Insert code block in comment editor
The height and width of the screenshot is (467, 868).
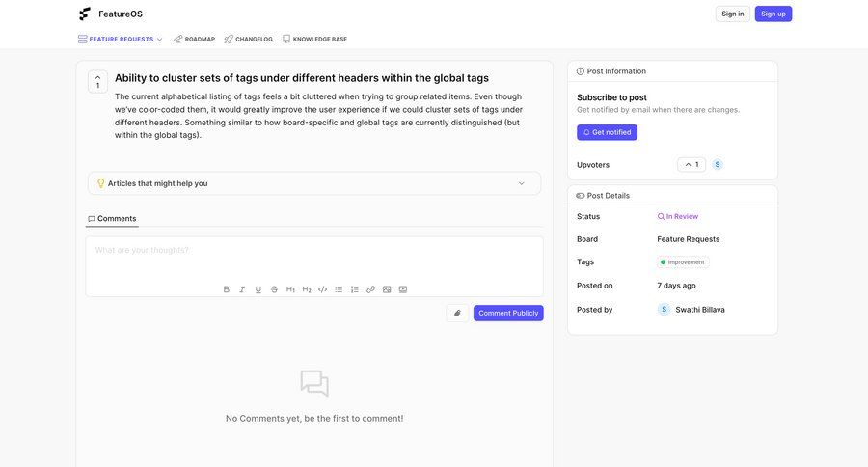coord(323,289)
